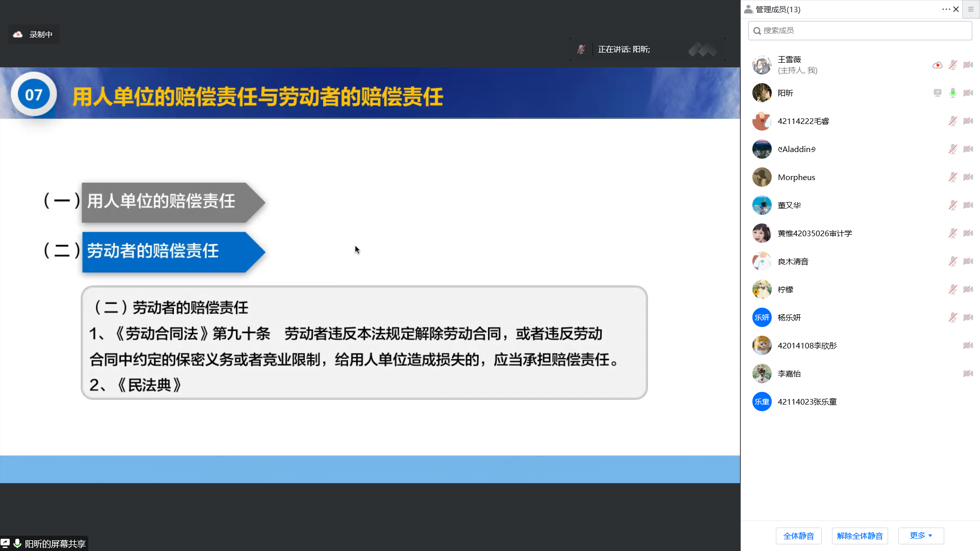The width and height of the screenshot is (980, 551).
Task: Click camera-off icon for 李嘉怡
Action: click(x=968, y=373)
